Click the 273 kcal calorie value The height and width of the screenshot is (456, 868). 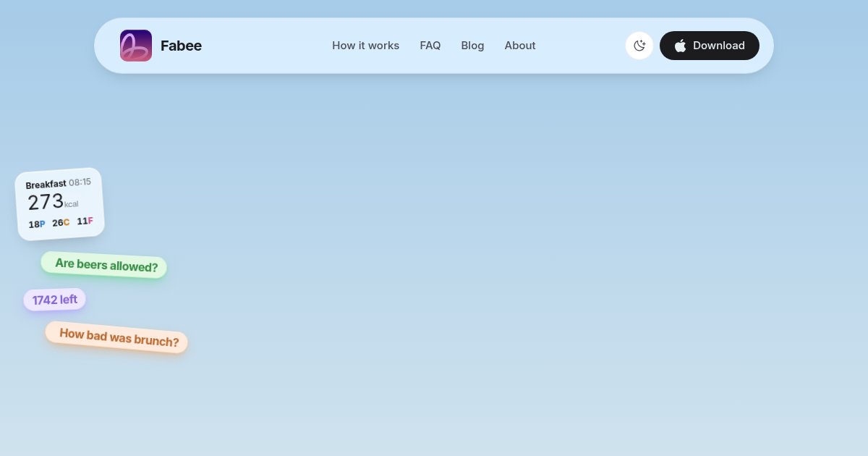click(46, 202)
